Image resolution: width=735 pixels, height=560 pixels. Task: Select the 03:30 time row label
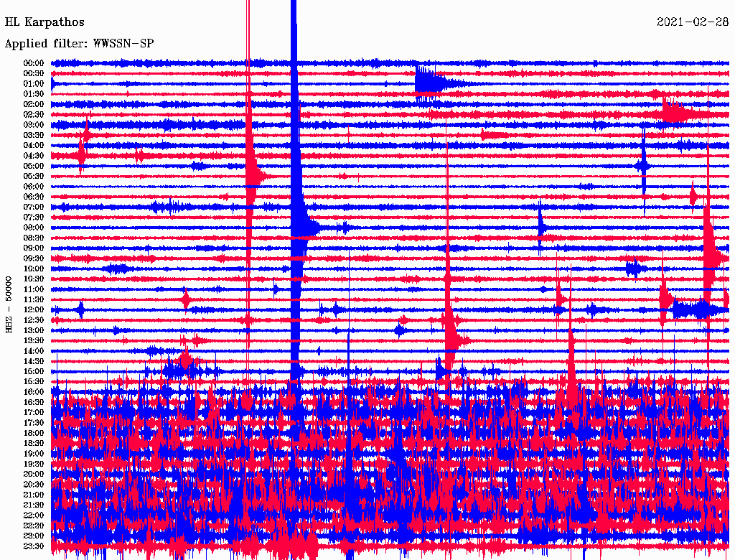34,135
